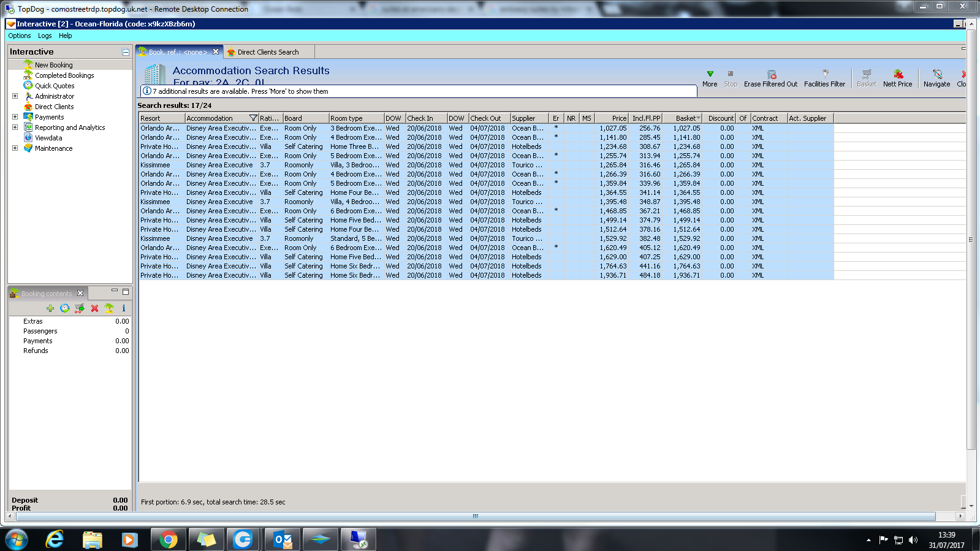Screen dimensions: 980x551
Task: Open the Help menu
Action: pyautogui.click(x=66, y=36)
